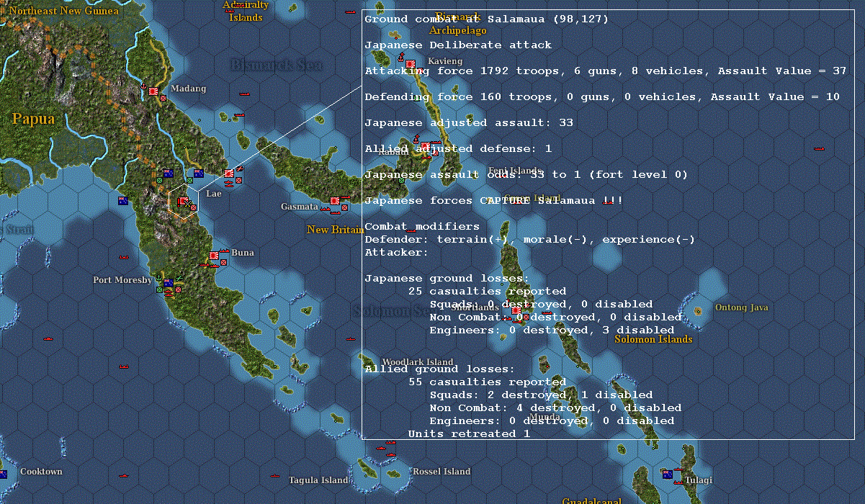The image size is (865, 504).
Task: Select the Japanese flag inside the Salamaua hex
Action: [183, 202]
